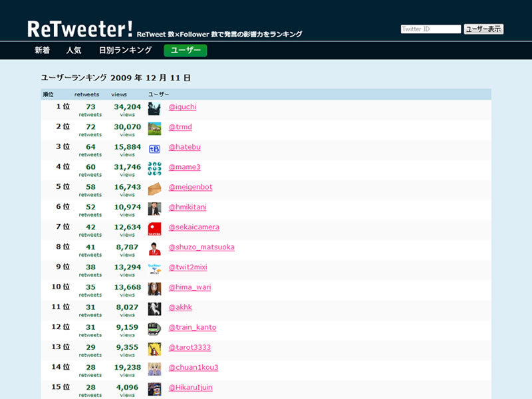
Task: Click the hatebu B! avatar icon
Action: (154, 149)
